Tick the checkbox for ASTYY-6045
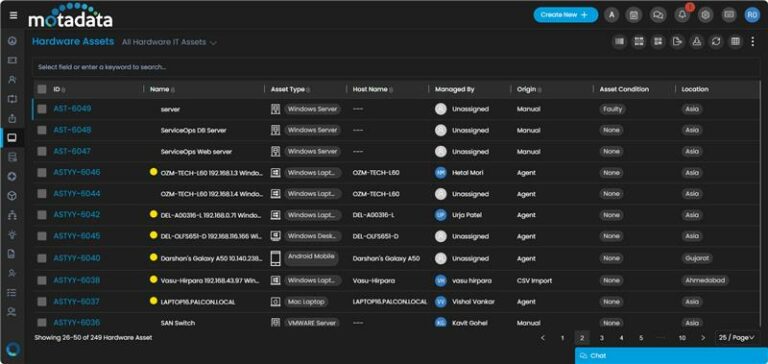 [42, 236]
